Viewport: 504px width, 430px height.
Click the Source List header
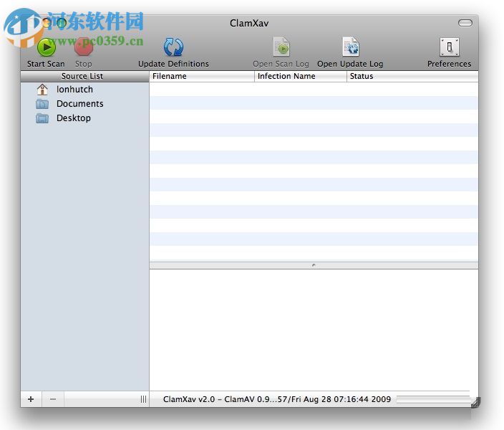pos(85,76)
